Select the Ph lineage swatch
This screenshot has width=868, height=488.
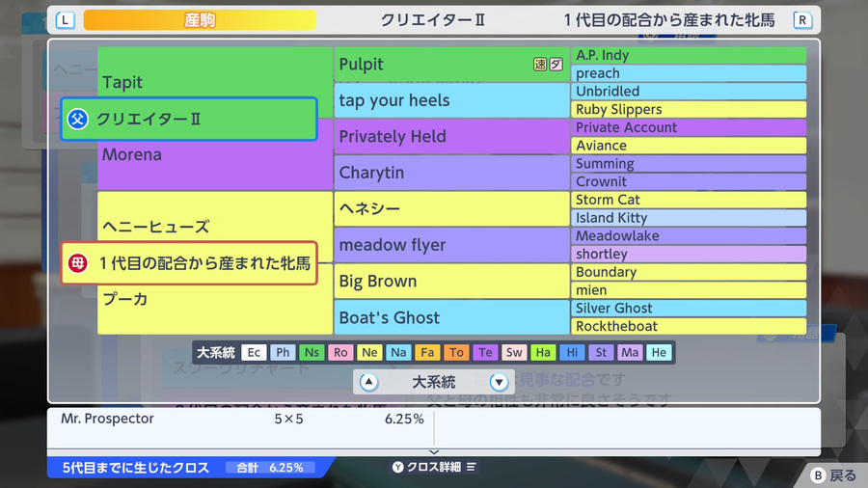coord(283,352)
